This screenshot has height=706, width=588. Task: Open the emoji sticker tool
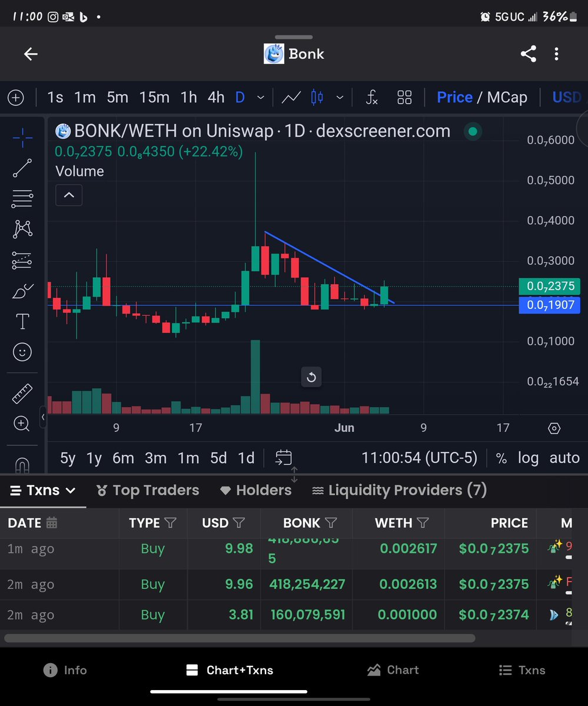(x=22, y=352)
